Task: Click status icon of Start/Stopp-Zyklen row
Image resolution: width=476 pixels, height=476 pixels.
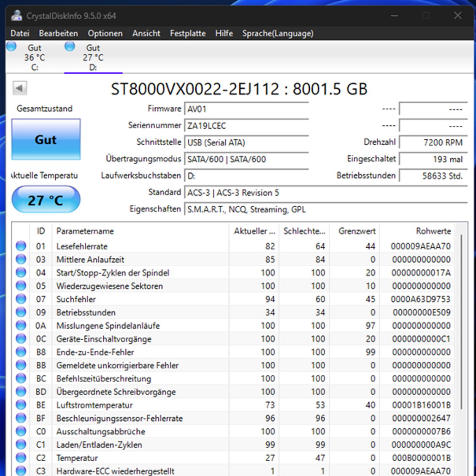Action: [x=21, y=272]
